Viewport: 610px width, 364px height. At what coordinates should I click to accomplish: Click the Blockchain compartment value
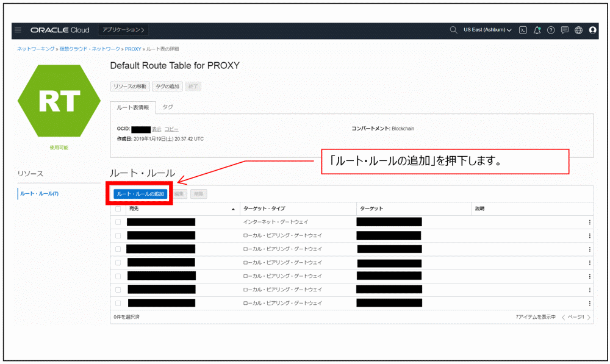pos(403,129)
